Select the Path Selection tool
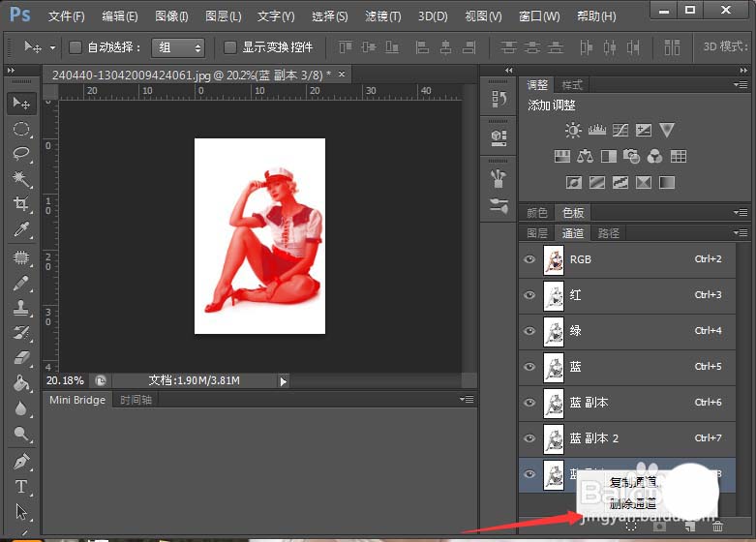Screen dimensions: 756x542 pos(21,512)
